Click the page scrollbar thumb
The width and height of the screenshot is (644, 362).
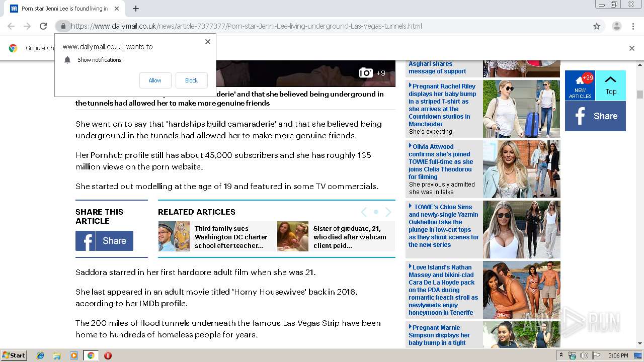tap(640, 95)
